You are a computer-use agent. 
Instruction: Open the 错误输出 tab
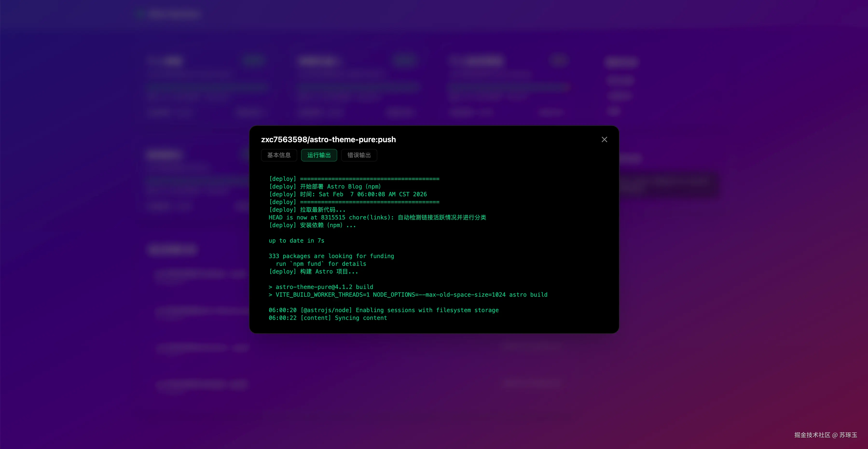(359, 155)
